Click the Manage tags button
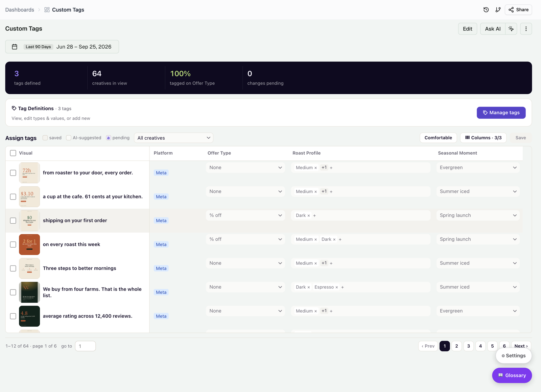Screen dimensions: 541x392 tap(501, 113)
